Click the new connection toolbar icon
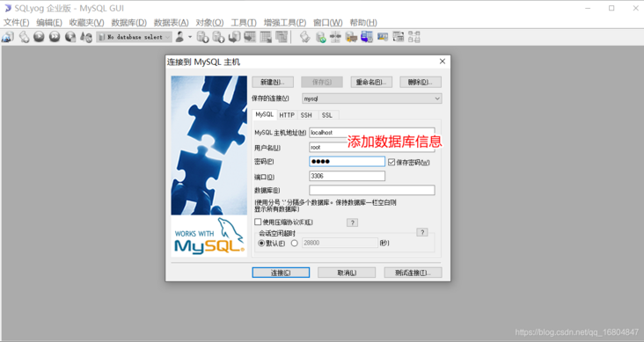This screenshot has height=342, width=644. pyautogui.click(x=7, y=37)
